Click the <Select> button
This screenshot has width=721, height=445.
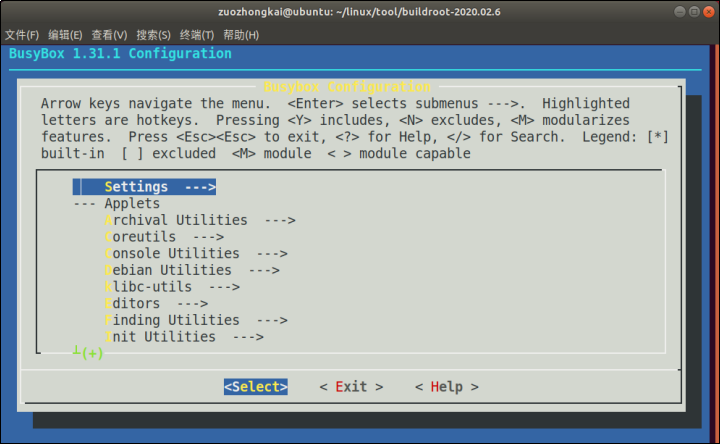[256, 387]
